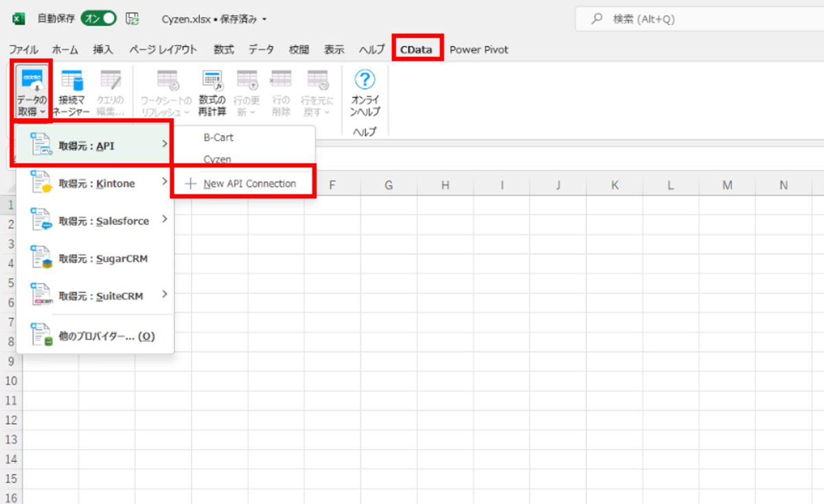Switch to the ヘルプ tab
This screenshot has width=824, height=504.
[371, 49]
